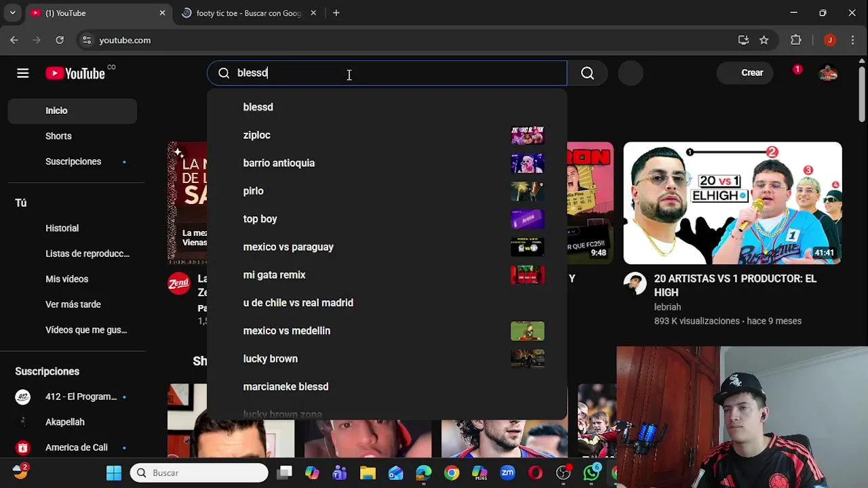This screenshot has height=488, width=868.
Task: Focus the YouTube search field containing blessd
Action: click(x=387, y=73)
